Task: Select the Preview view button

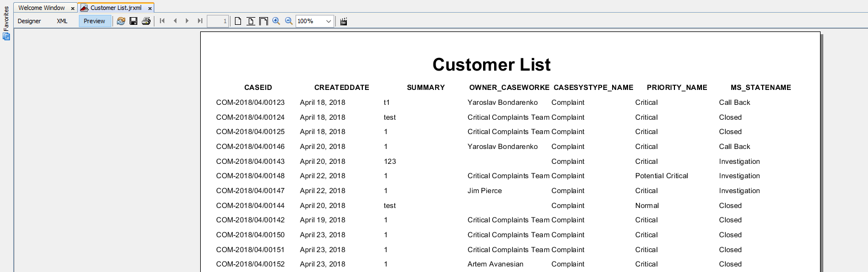Action: point(95,21)
